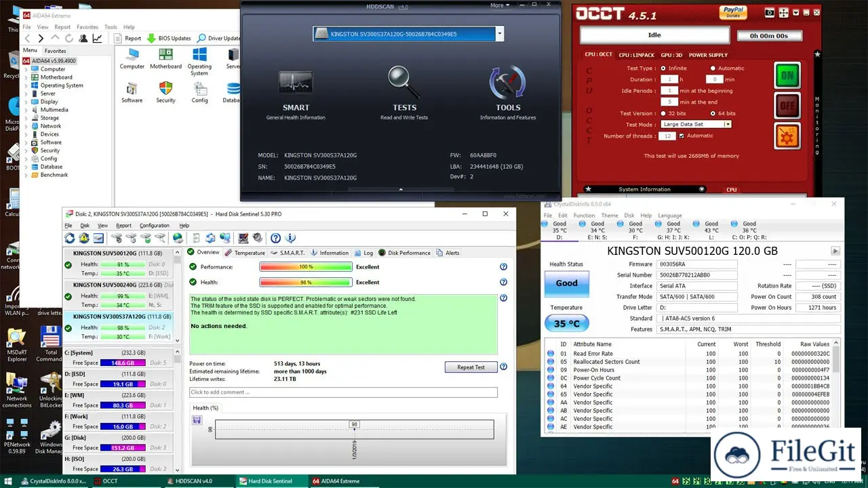Click Repeat Test button

click(x=471, y=367)
